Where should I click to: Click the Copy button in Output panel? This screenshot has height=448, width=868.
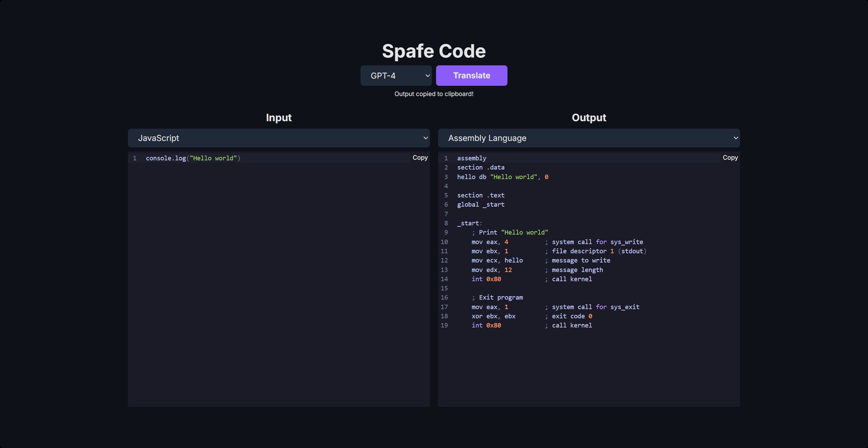click(x=730, y=158)
